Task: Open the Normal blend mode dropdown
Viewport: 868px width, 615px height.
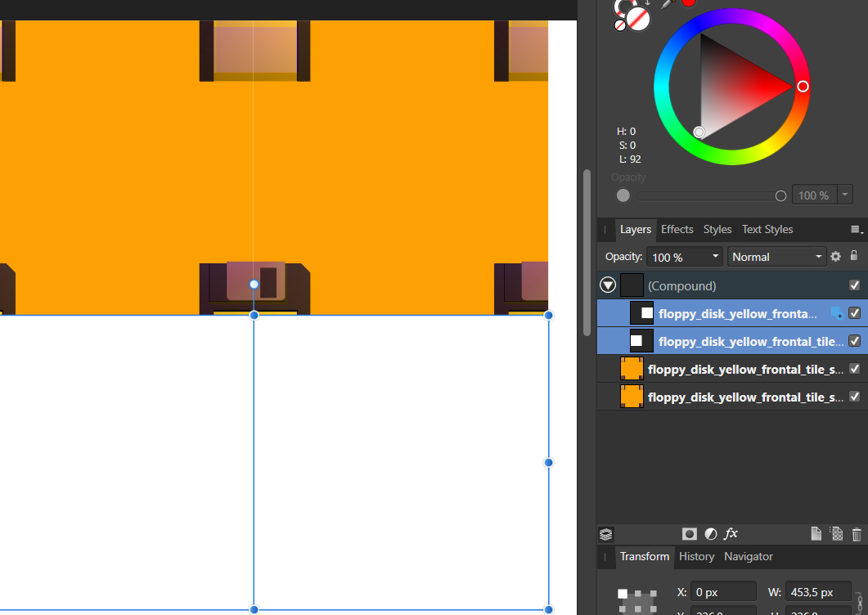Action: pos(777,257)
